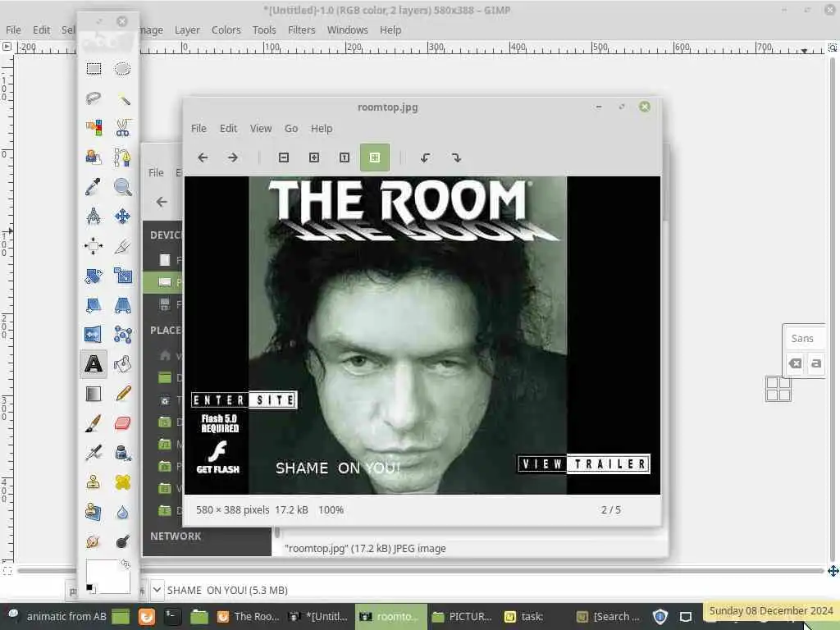Image resolution: width=840 pixels, height=630 pixels.
Task: Pick the Dodge/Burn tool
Action: click(123, 541)
